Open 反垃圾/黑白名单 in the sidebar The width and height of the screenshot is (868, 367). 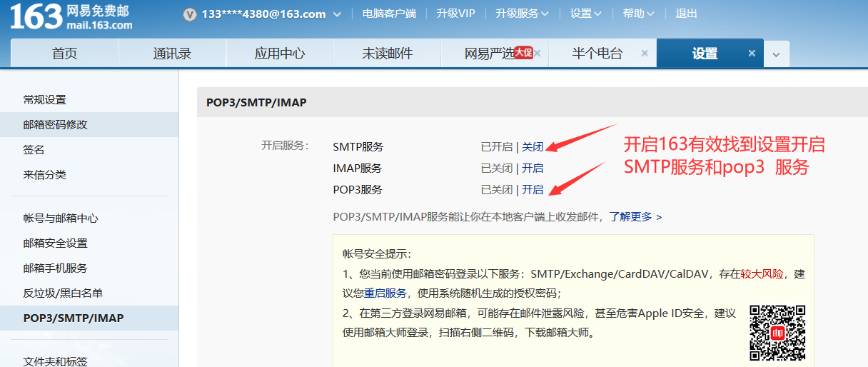(63, 293)
